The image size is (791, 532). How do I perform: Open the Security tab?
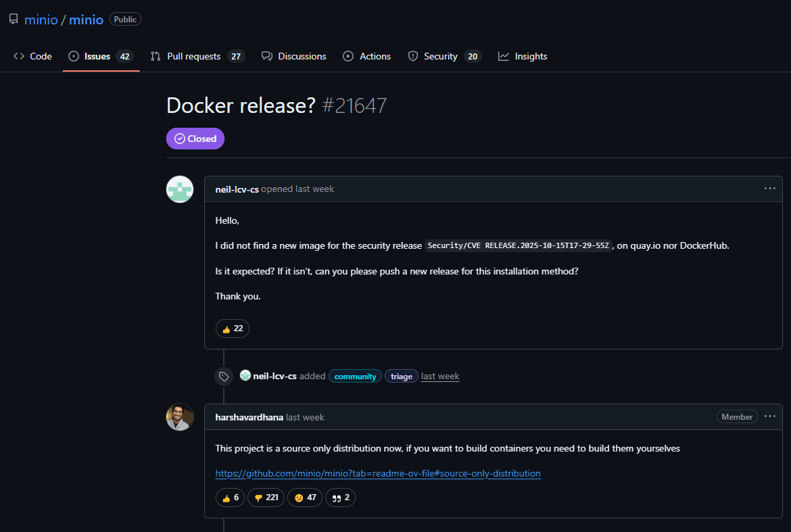pyautogui.click(x=444, y=56)
